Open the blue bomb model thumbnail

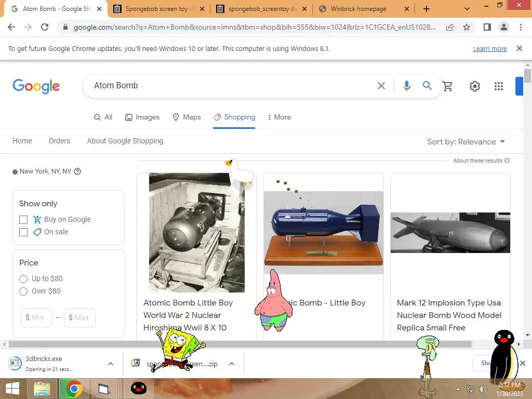pos(324,233)
